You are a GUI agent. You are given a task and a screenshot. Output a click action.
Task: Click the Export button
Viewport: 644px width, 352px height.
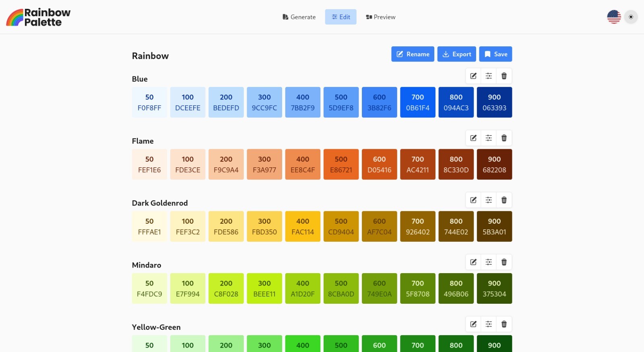[457, 54]
